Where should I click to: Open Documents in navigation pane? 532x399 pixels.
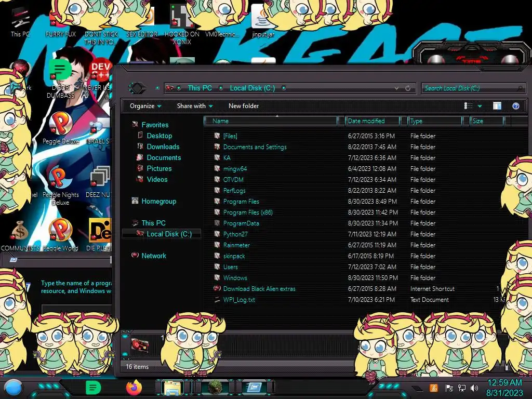164,157
